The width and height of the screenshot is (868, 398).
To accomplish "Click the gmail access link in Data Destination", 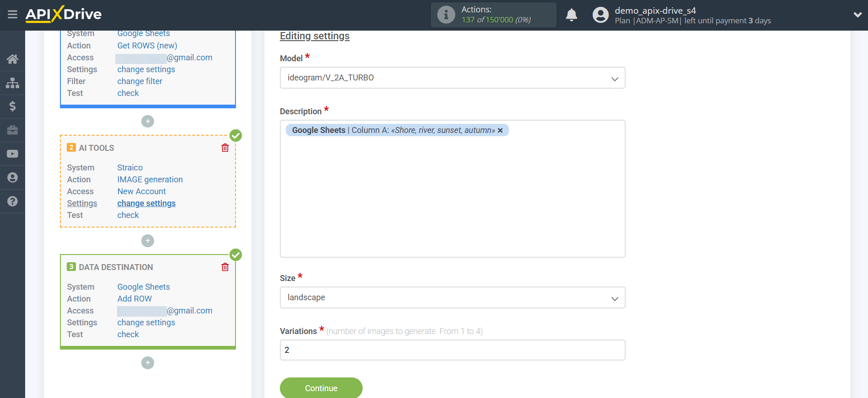I will point(165,311).
